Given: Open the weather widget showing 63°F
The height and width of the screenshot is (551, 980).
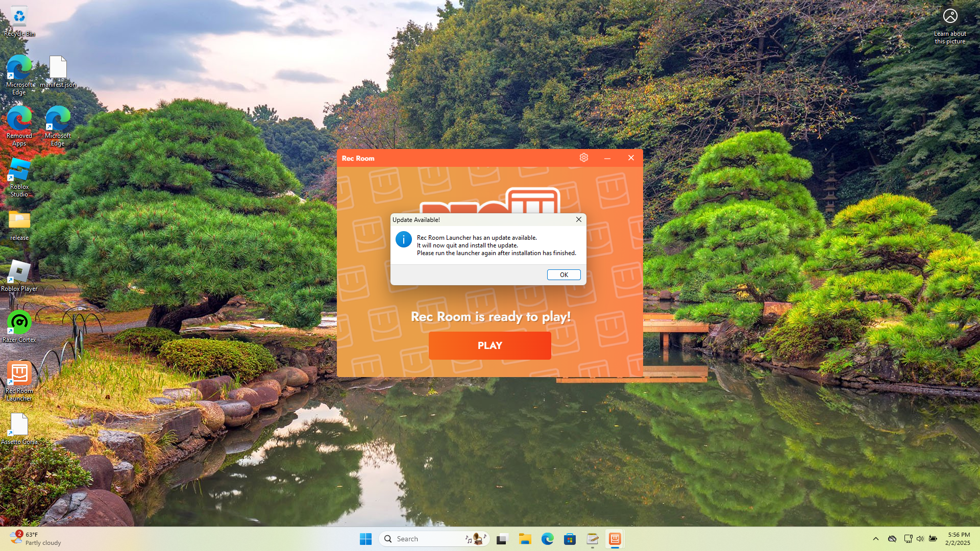Looking at the screenshot, I should click(x=36, y=539).
